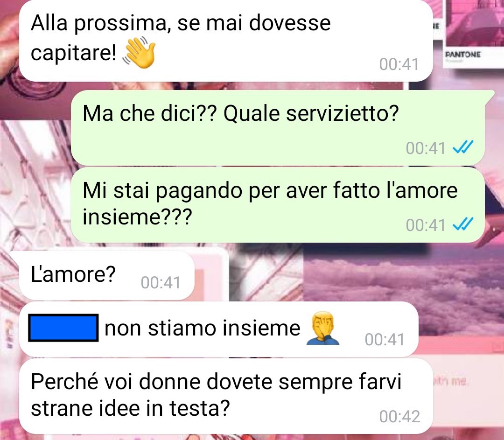Tap the facepalm emoji
Screen dimensions: 504x440
[323, 328]
